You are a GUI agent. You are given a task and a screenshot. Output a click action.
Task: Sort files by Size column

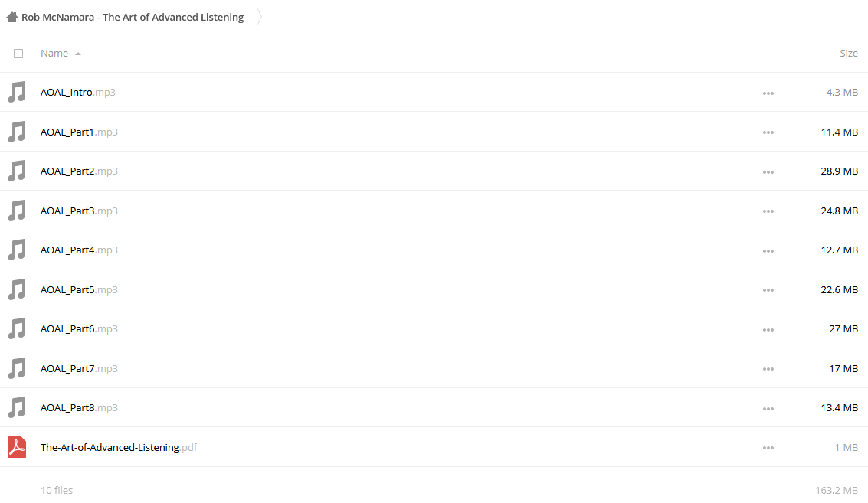click(x=849, y=53)
